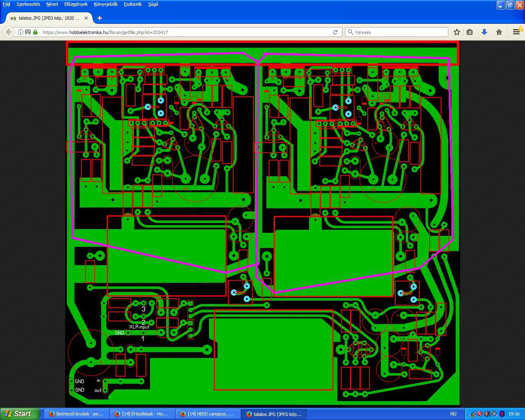Go to the home page icon
The image size is (525, 420).
tap(499, 32)
